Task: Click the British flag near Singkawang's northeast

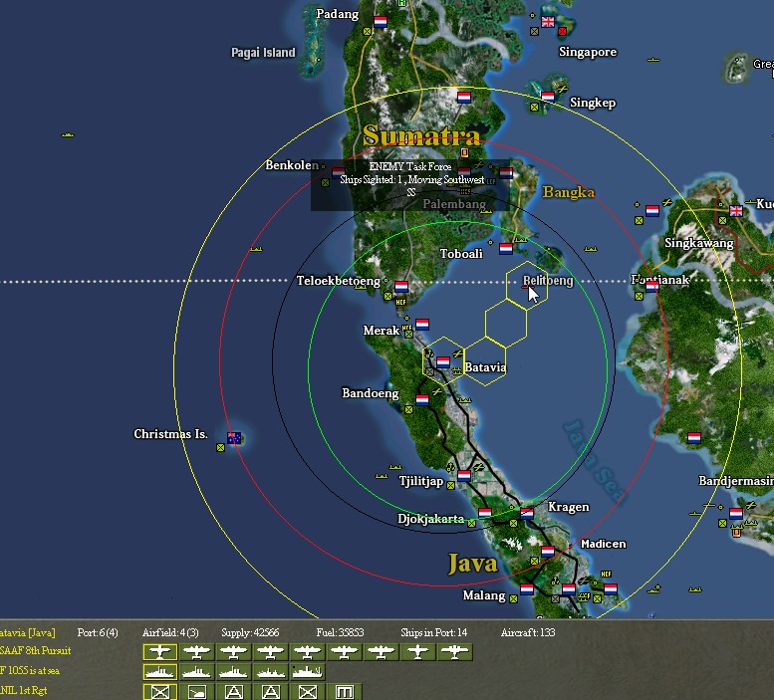Action: click(x=736, y=211)
